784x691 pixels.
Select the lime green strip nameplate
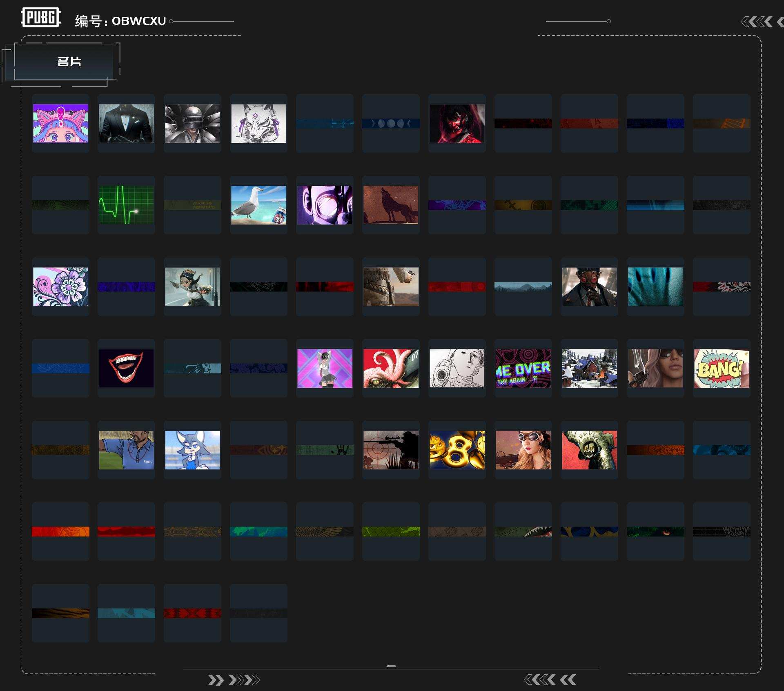pyautogui.click(x=391, y=531)
